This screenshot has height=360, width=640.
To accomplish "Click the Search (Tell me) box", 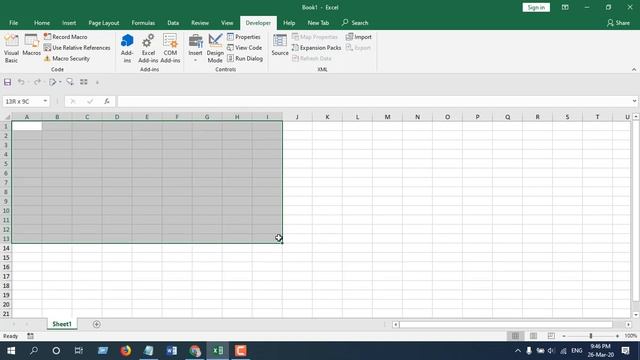I will [x=355, y=23].
